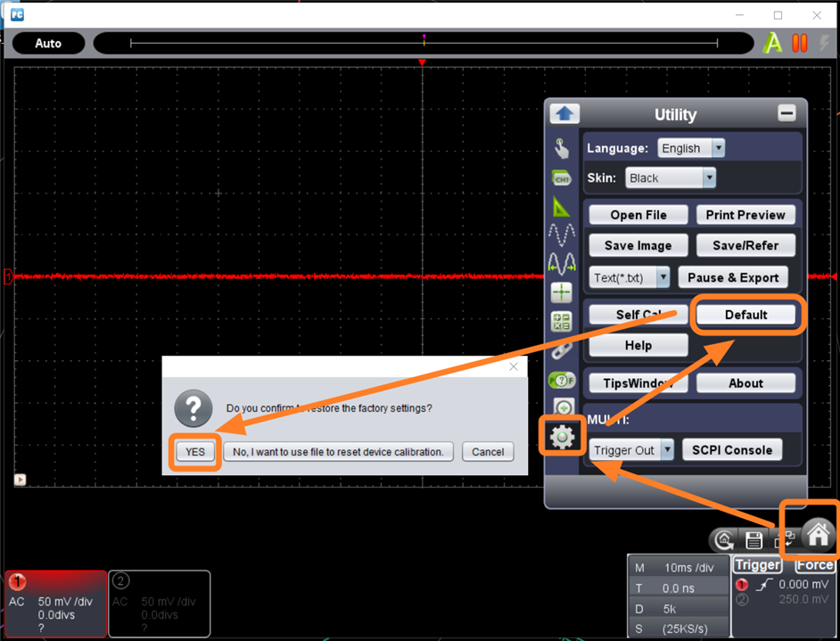This screenshot has width=840, height=641.
Task: Click the M 10ms /div timebase row
Action: (679, 567)
